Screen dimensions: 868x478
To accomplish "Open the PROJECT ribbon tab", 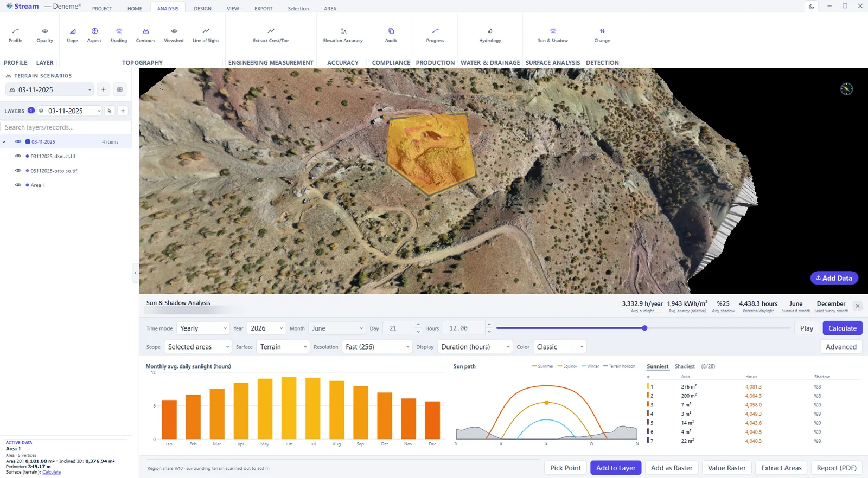I will point(102,9).
